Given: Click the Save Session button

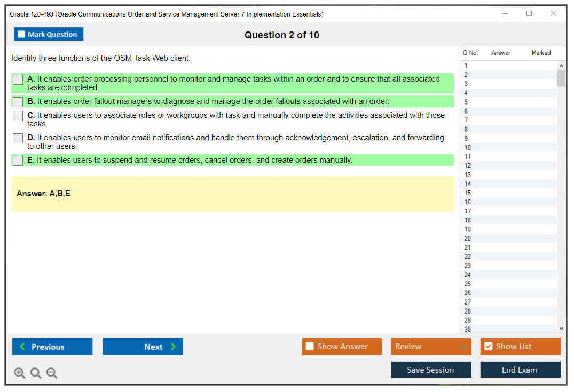Looking at the screenshot, I should pos(431,370).
